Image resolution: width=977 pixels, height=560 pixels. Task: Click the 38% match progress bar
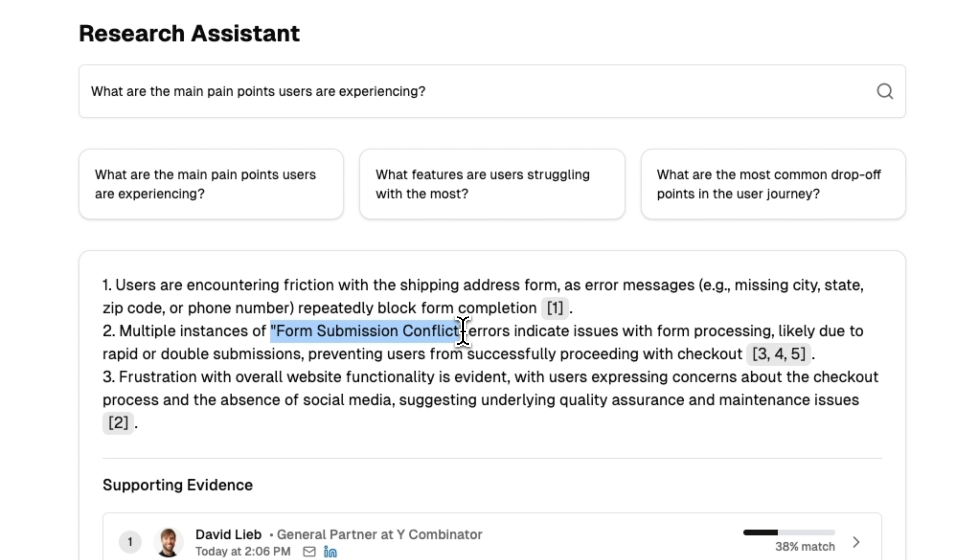[x=788, y=533]
